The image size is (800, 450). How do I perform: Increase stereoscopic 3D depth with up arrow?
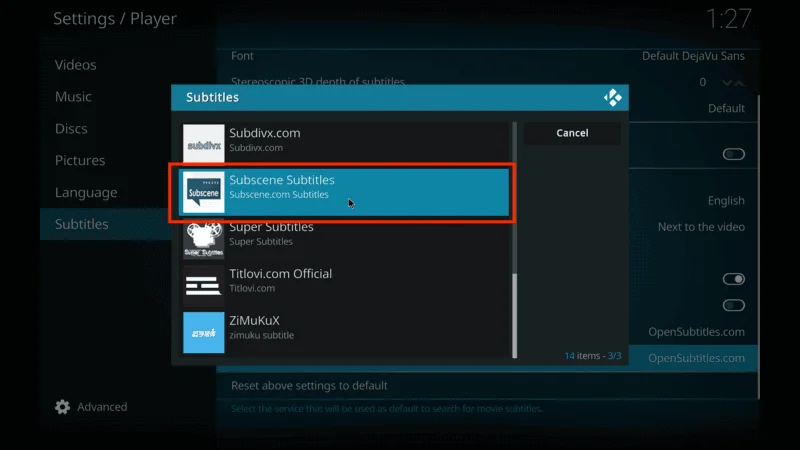(739, 83)
